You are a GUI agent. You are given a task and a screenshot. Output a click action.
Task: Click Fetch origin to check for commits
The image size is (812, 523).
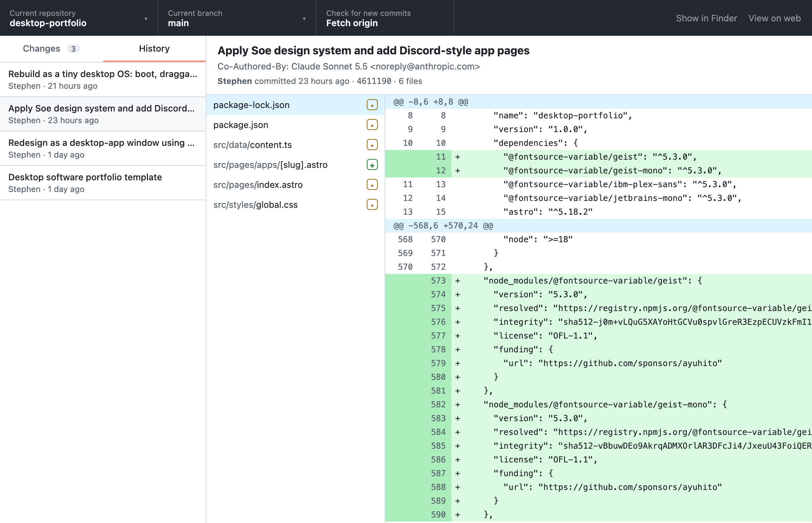[385, 18]
